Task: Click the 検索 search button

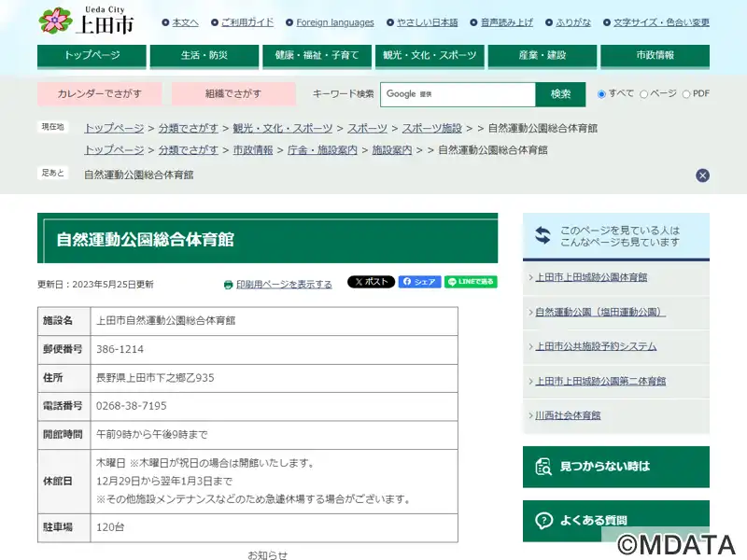Action: pyautogui.click(x=560, y=94)
